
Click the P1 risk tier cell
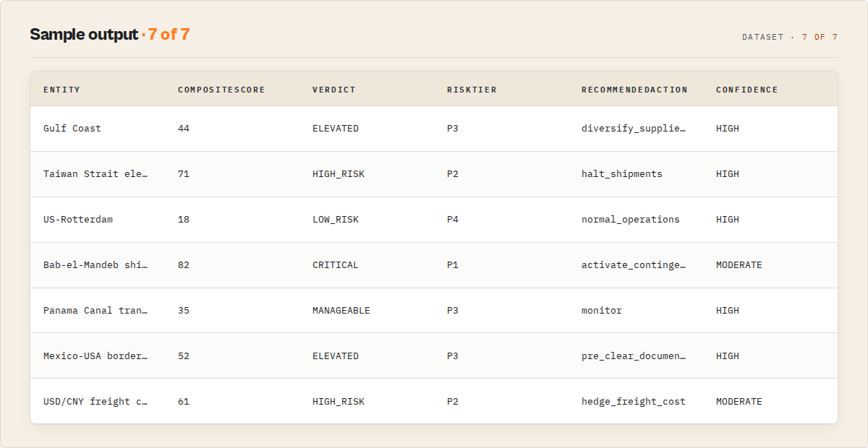(453, 265)
